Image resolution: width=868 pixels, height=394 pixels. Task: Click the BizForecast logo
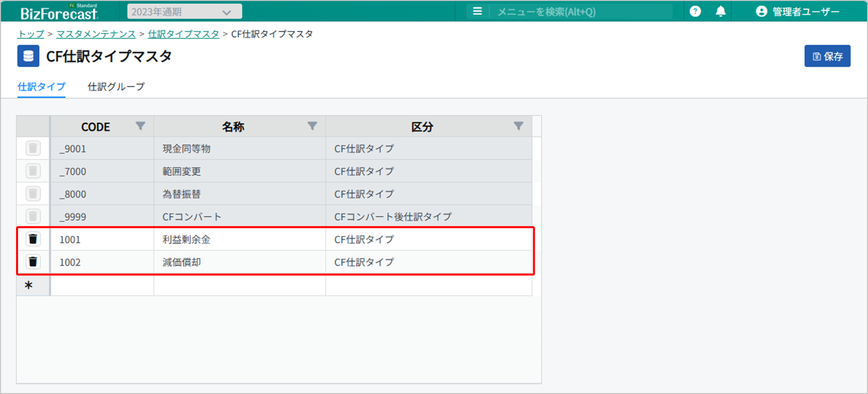coord(59,12)
